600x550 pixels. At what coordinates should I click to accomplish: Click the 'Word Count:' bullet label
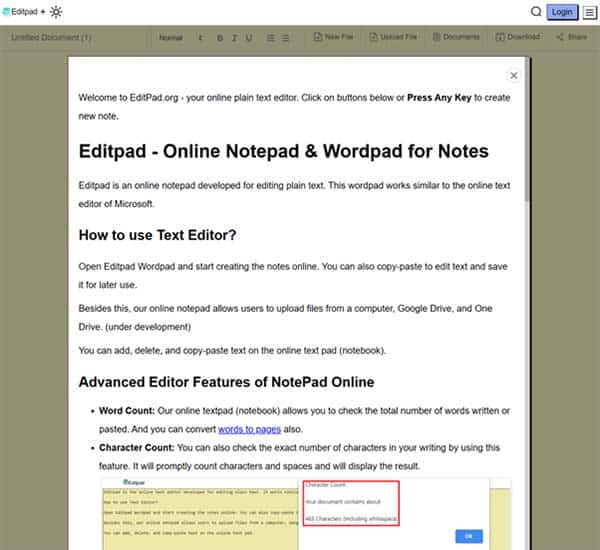coord(127,411)
